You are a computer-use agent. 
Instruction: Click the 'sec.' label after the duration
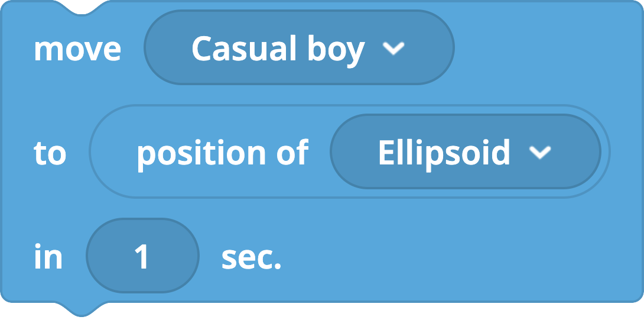pos(251,258)
